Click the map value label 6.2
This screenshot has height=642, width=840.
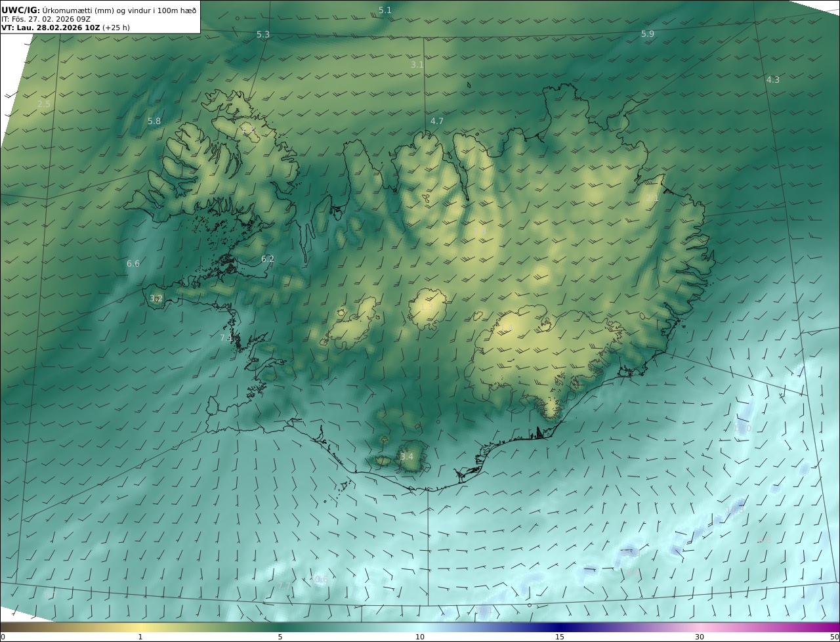pyautogui.click(x=268, y=259)
